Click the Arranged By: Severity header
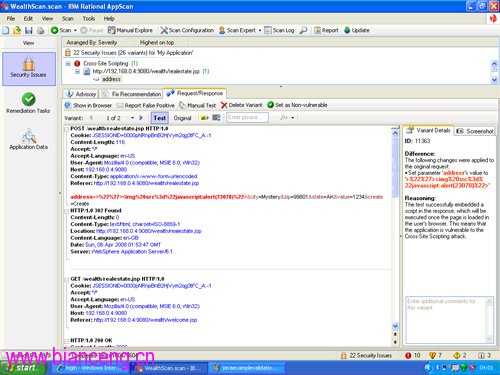 (92, 42)
